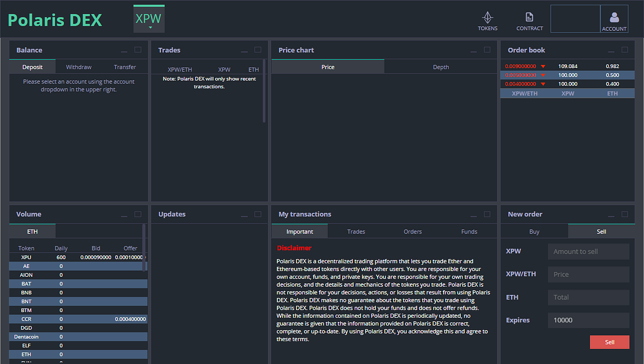Click red arrow on 0.009000000 order
Screen dimensions: 644x364
[x=543, y=67]
